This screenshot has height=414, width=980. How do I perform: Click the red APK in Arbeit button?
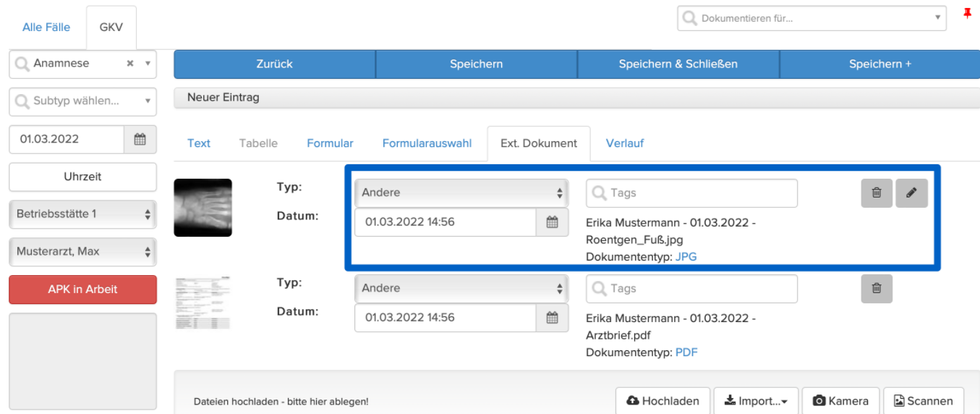(x=82, y=290)
